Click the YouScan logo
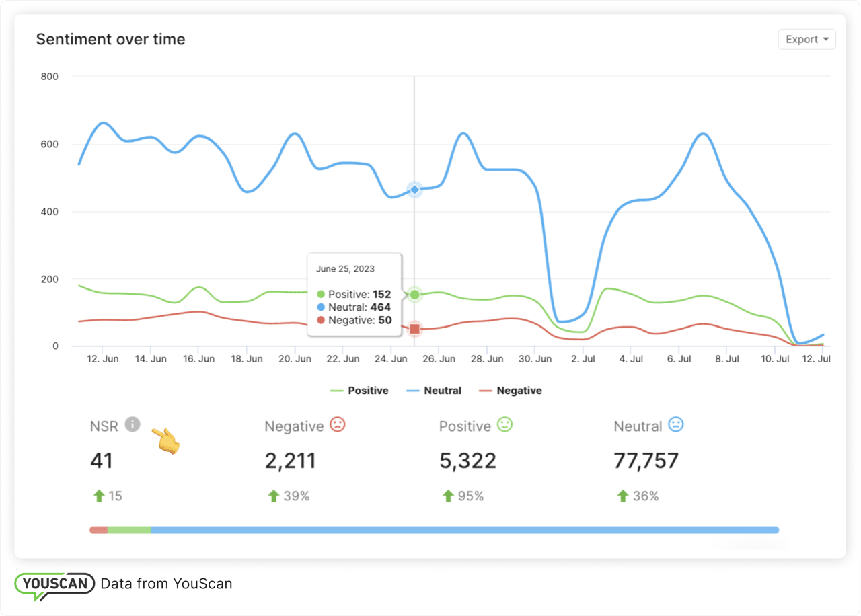Image resolution: width=861 pixels, height=616 pixels. coord(54,584)
